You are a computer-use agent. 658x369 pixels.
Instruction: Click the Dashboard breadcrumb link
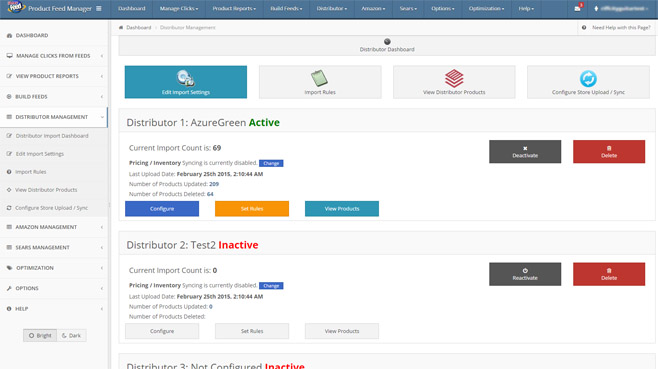tap(139, 28)
